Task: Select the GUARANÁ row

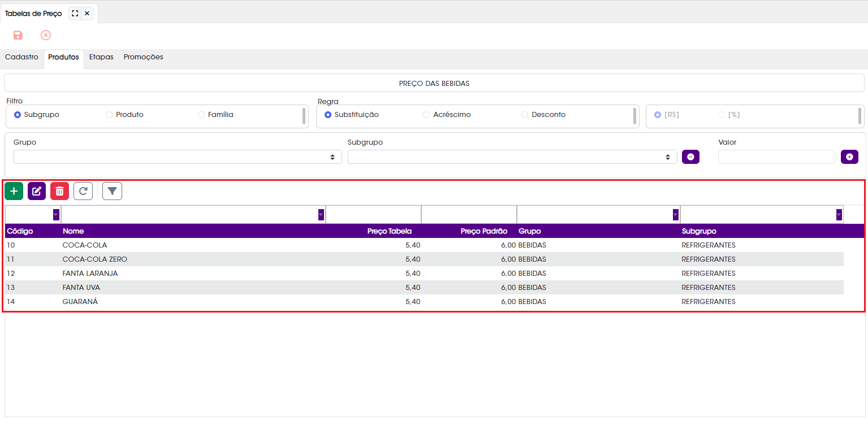Action: [424, 302]
